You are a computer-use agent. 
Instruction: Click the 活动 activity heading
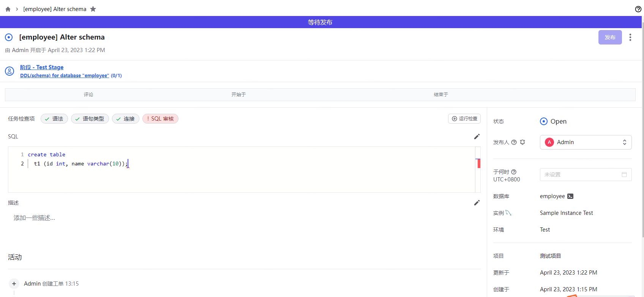(x=15, y=257)
